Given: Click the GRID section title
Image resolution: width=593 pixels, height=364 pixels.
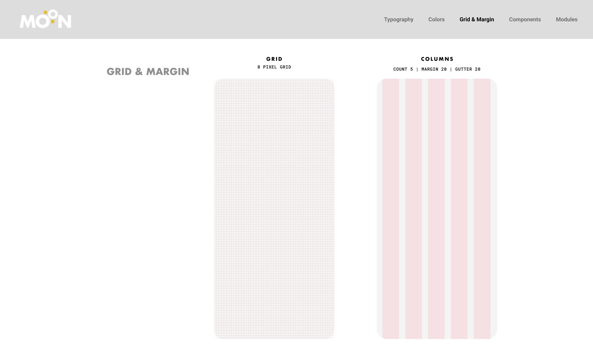Looking at the screenshot, I should (x=274, y=59).
